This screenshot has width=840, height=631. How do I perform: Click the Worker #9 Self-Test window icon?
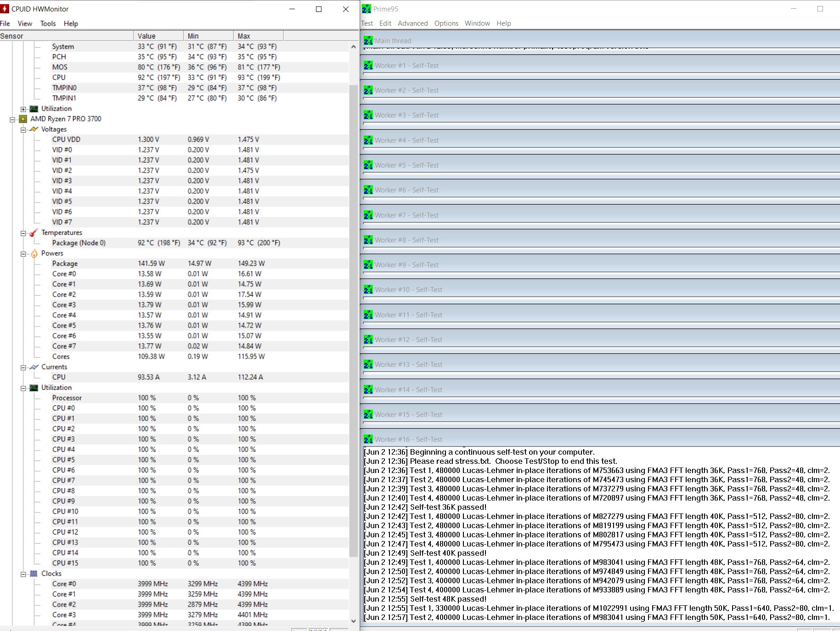click(368, 265)
